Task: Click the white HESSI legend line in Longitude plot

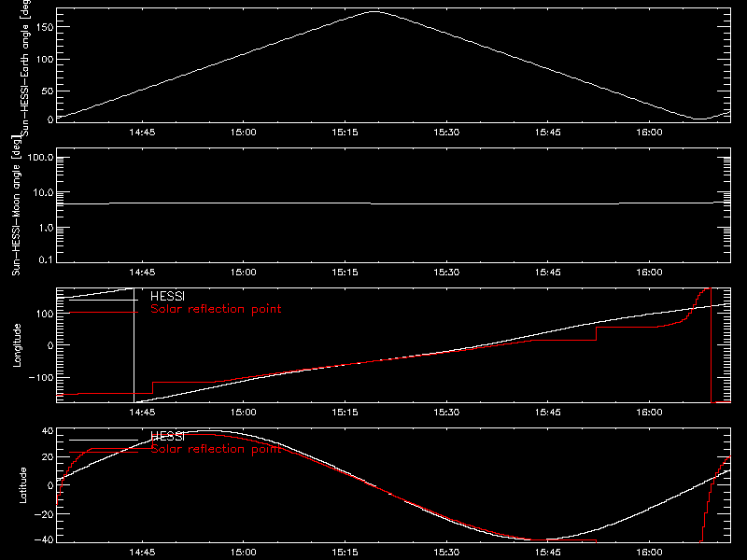Action: 104,300
